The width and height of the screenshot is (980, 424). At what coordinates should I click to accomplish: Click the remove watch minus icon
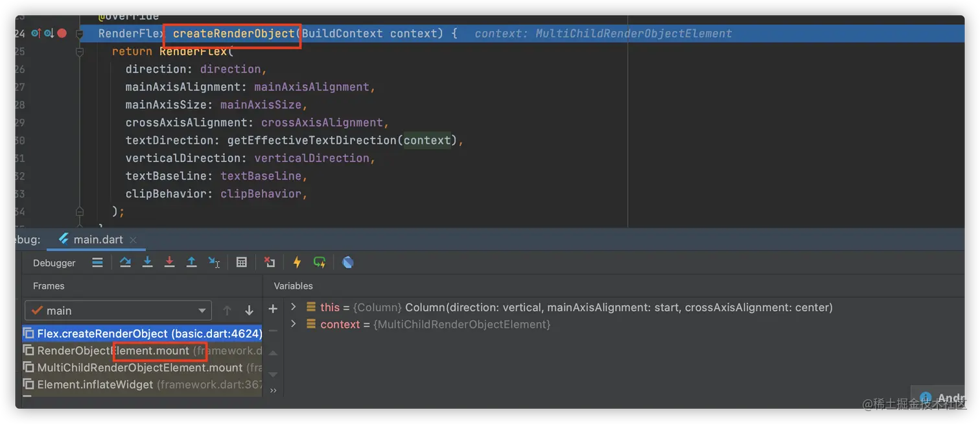(273, 331)
